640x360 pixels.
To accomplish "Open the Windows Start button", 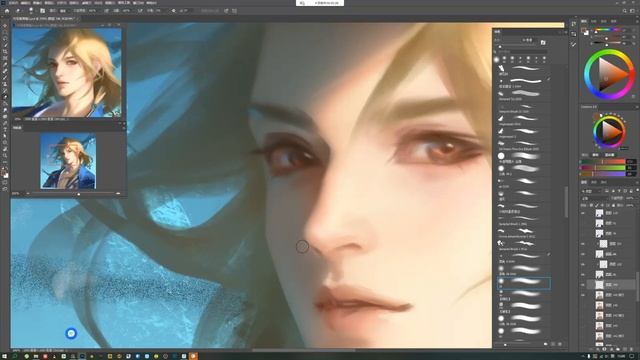I will pos(4,356).
